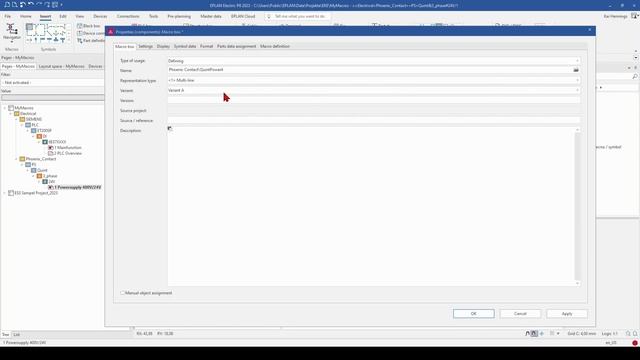Select the ET200SP tree item
Viewport: 640px width, 360px height.
pyautogui.click(x=44, y=131)
